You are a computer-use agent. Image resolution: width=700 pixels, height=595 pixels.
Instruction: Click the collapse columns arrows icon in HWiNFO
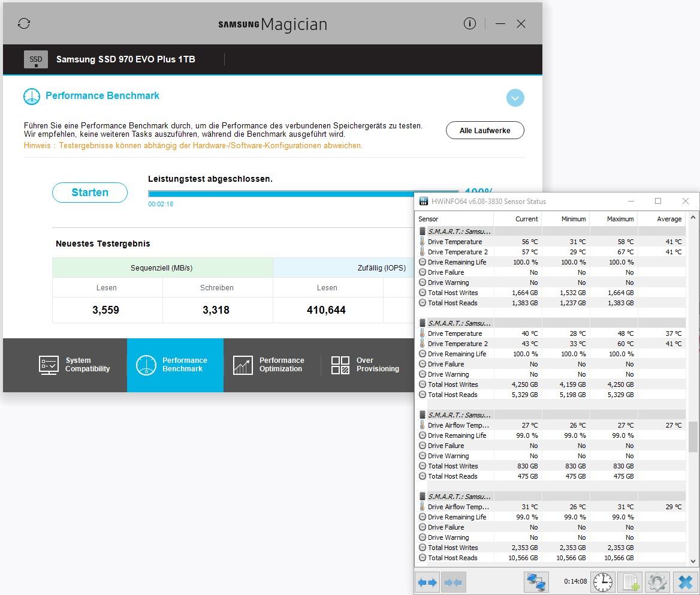[453, 582]
